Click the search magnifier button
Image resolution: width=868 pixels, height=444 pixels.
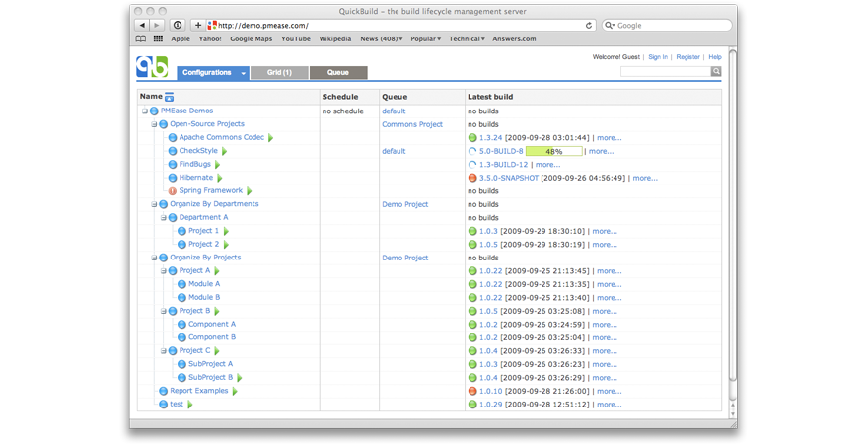716,71
